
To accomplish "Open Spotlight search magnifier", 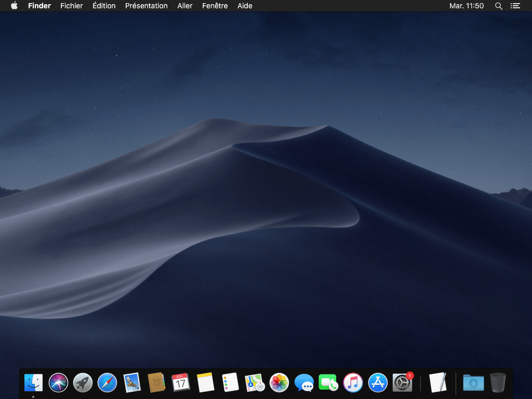I will click(x=498, y=6).
